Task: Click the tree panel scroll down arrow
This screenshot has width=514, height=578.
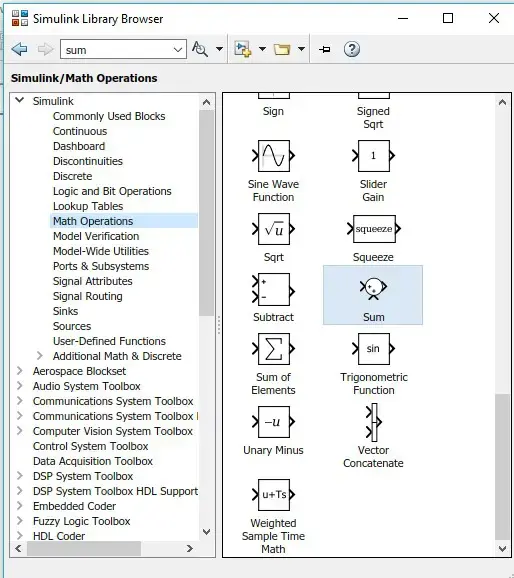Action: tap(206, 532)
